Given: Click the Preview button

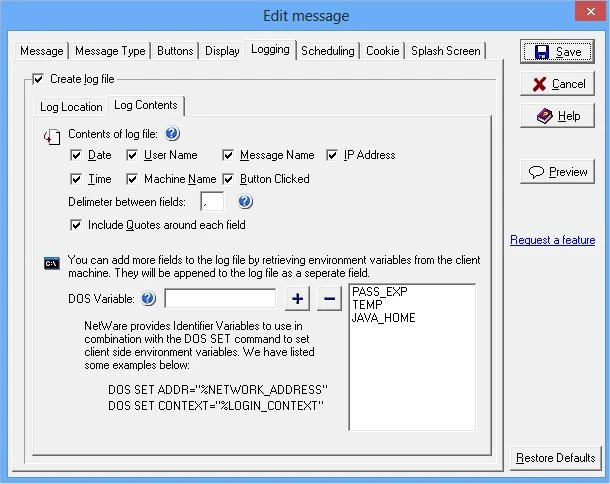Looking at the screenshot, I should click(x=558, y=172).
